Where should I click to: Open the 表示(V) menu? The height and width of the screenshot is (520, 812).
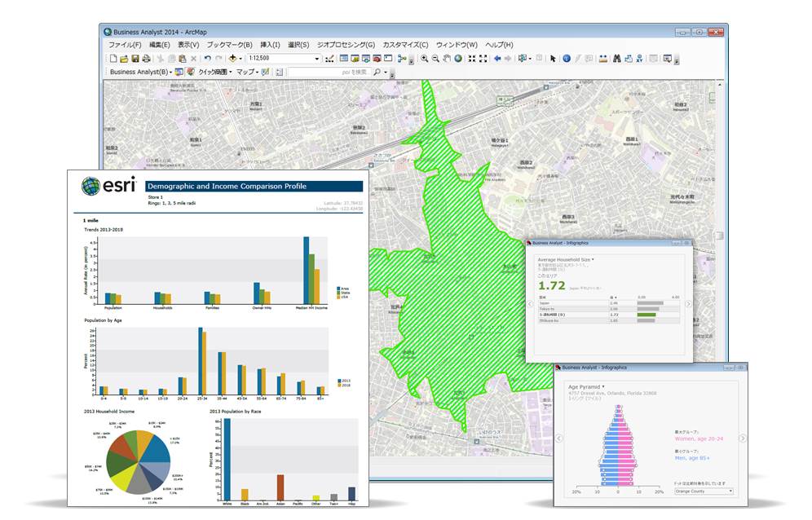pos(188,45)
